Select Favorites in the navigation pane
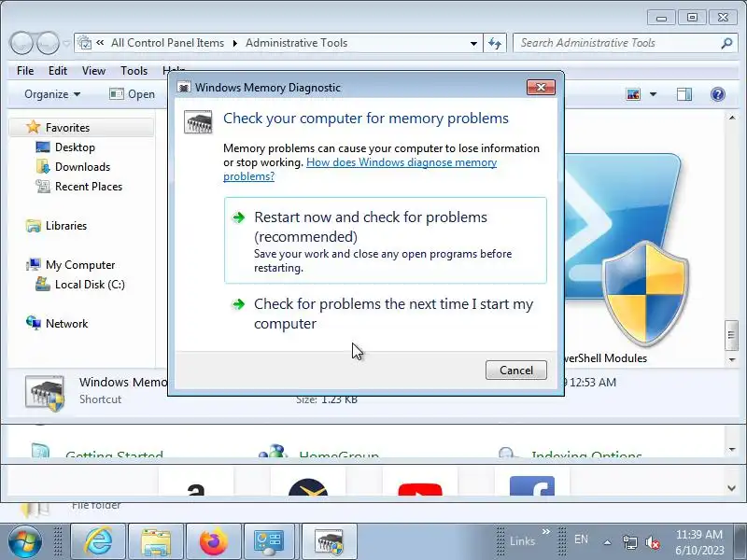The image size is (747, 560). tap(67, 128)
